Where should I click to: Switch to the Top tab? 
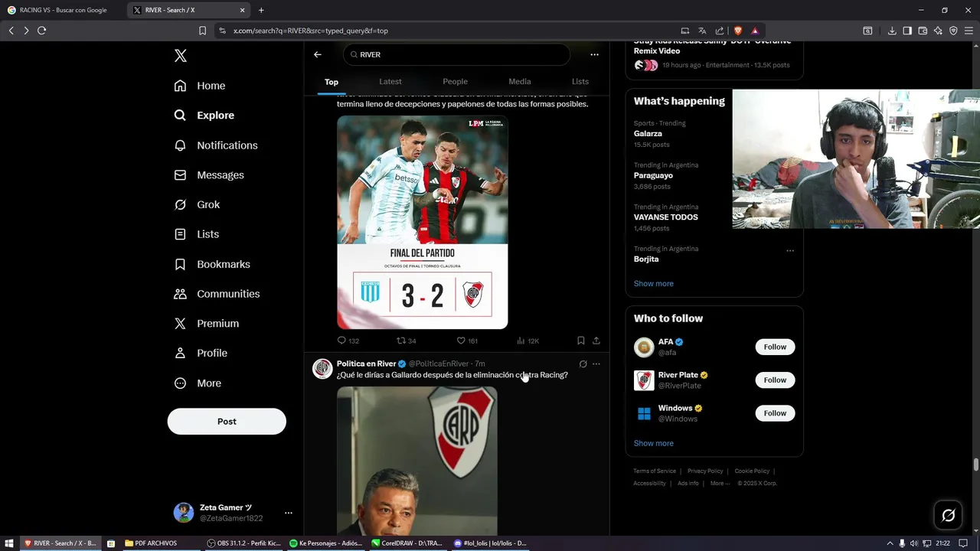(x=332, y=82)
